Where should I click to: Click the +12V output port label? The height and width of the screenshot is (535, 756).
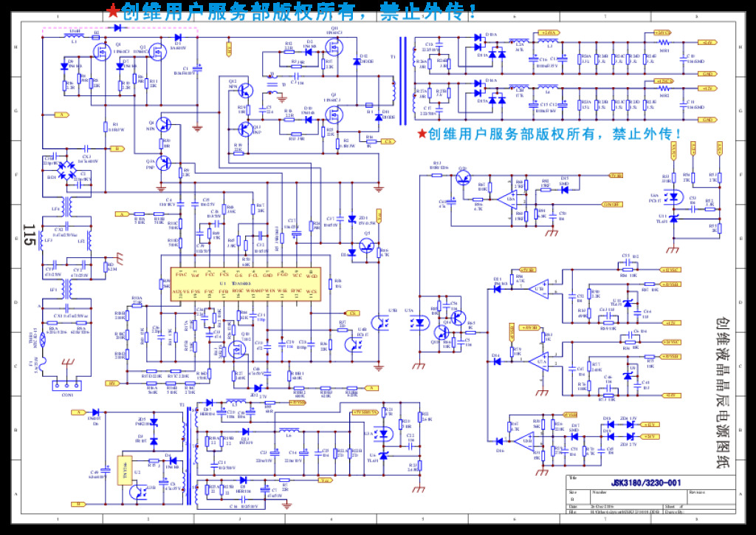point(707,89)
